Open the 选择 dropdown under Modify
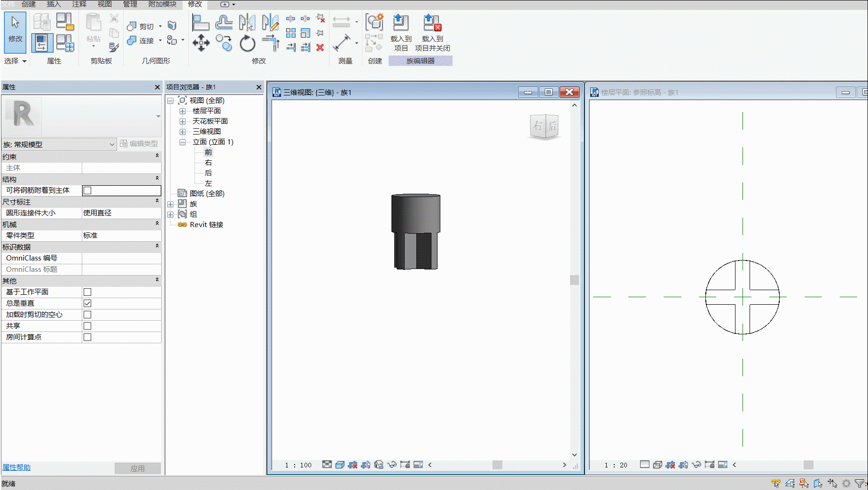Image resolution: width=868 pixels, height=490 pixels. [15, 61]
